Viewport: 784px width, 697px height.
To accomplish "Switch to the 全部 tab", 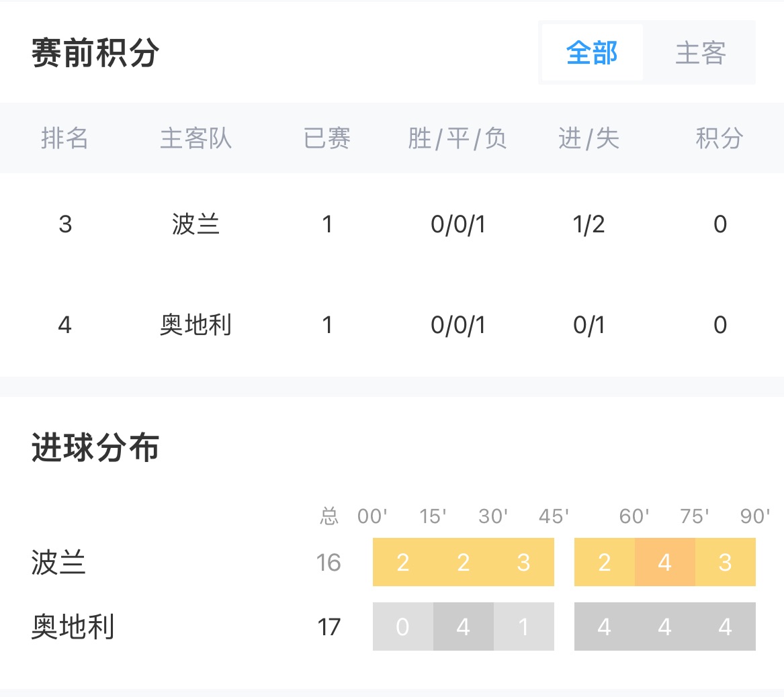I will 592,52.
